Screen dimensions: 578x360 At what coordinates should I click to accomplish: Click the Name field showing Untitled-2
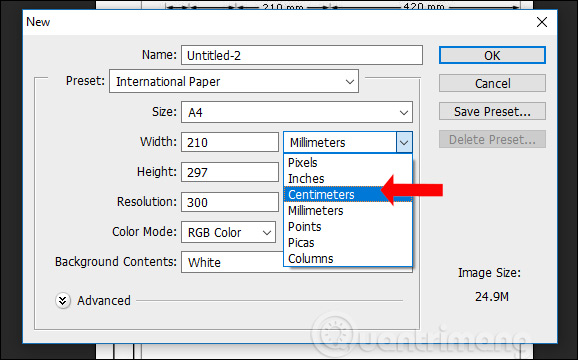(302, 55)
